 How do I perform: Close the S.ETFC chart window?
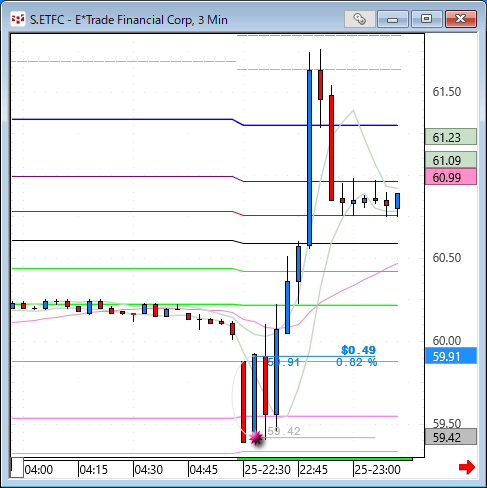pyautogui.click(x=461, y=19)
